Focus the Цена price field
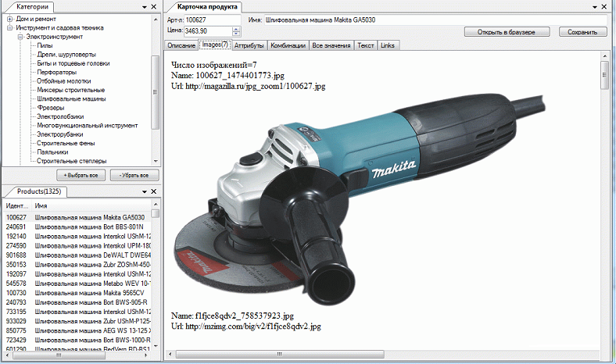The image size is (616, 364). [208, 31]
